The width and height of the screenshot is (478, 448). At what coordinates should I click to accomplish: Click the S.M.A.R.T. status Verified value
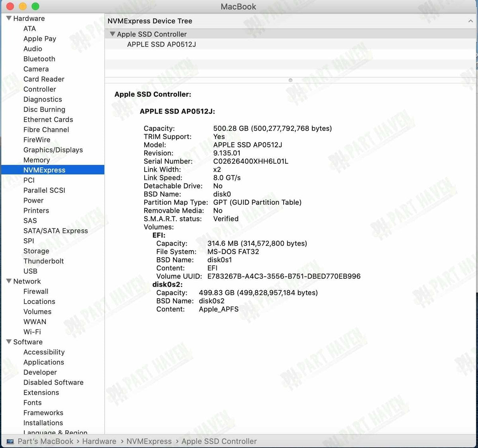pyautogui.click(x=226, y=219)
